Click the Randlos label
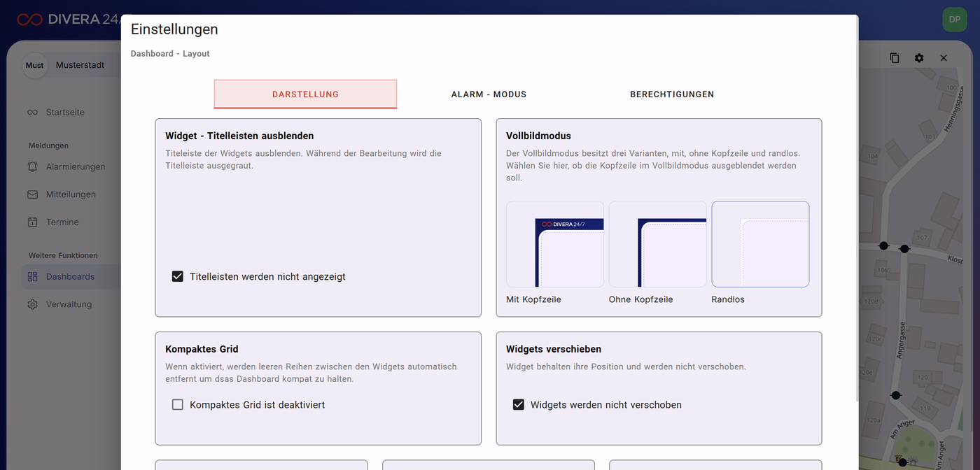 [x=728, y=299]
